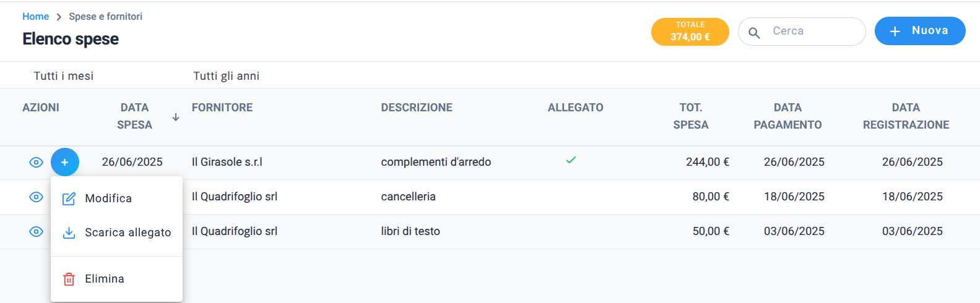This screenshot has height=303, width=980.
Task: Click the magnifier search icon
Action: [754, 32]
